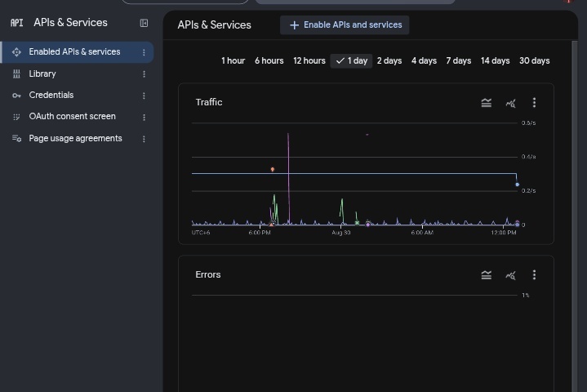Open the more options menu for Credentials
The height and width of the screenshot is (392, 587).
click(144, 96)
